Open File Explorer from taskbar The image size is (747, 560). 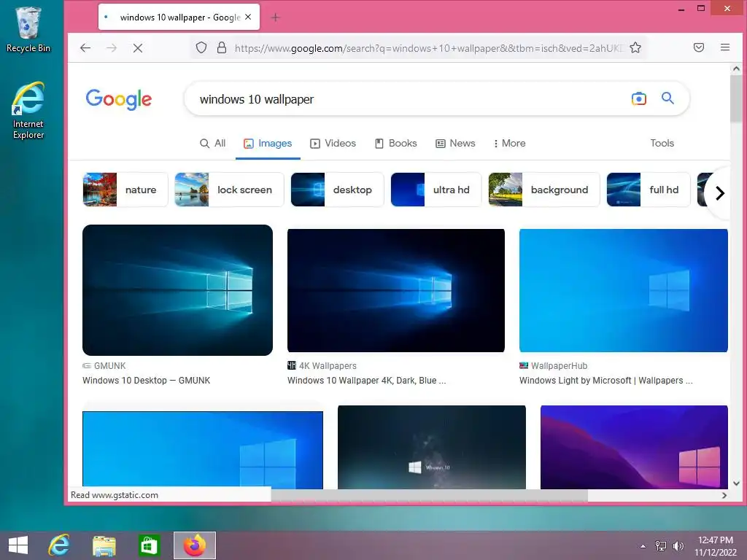[x=104, y=545]
